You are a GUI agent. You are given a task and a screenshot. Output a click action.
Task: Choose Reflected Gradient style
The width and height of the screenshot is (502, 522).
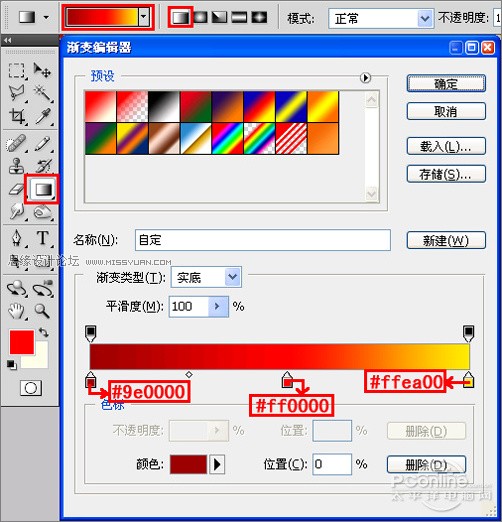239,17
